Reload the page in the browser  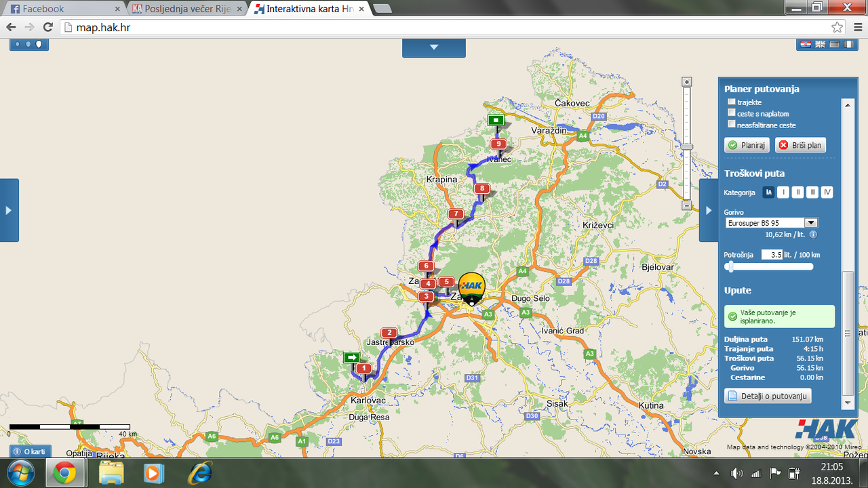pyautogui.click(x=47, y=27)
